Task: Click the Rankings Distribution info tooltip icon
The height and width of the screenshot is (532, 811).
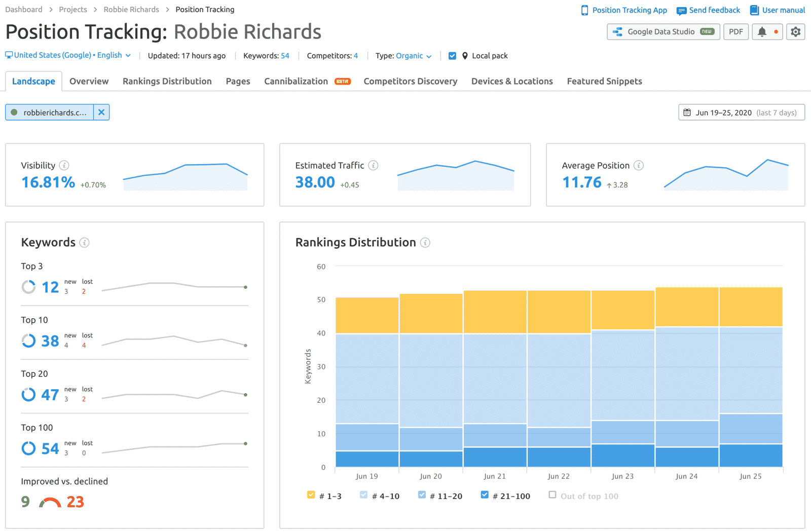Action: click(x=425, y=243)
